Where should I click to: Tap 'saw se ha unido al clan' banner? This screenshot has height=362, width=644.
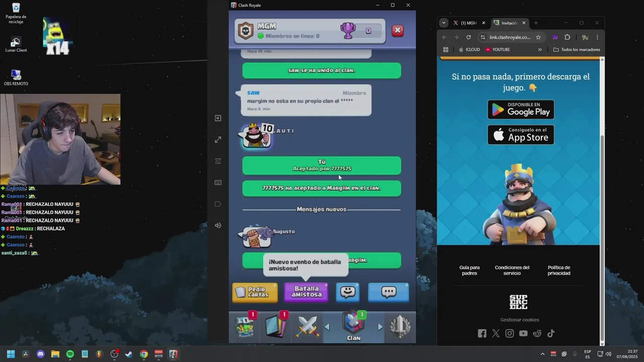click(x=321, y=70)
